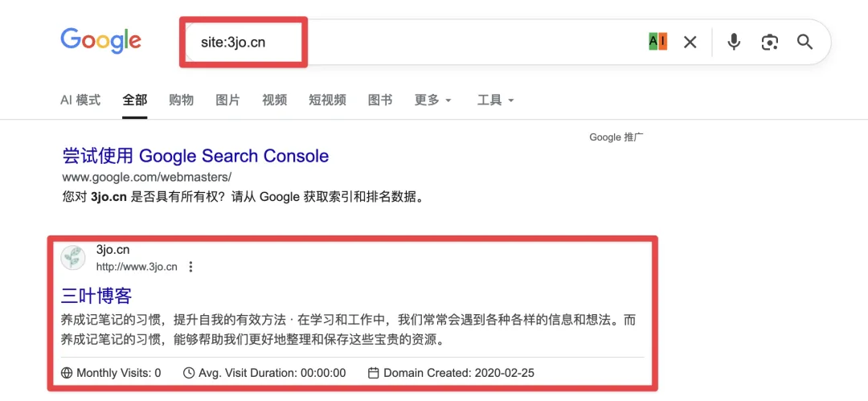Viewport: 868px width, 401px height.
Task: Open the 三叶博客 result link
Action: pos(96,295)
